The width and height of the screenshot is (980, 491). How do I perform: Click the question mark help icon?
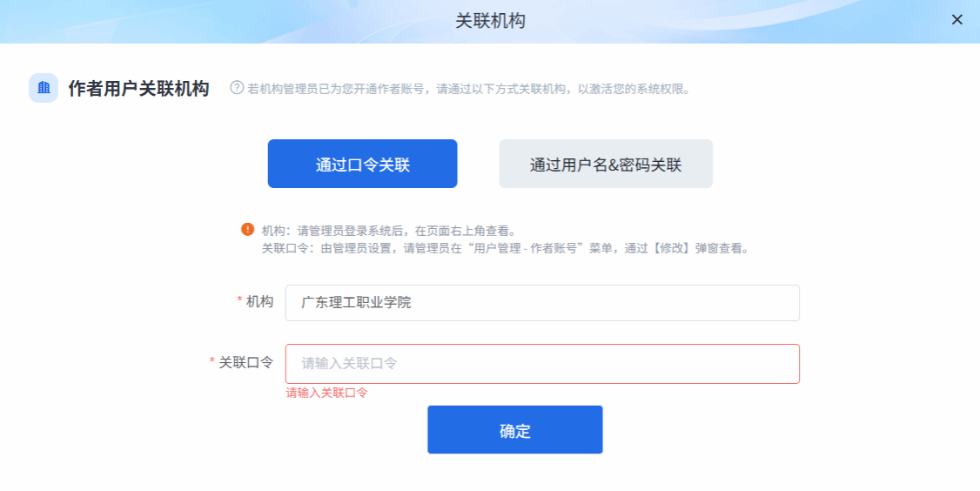(x=236, y=88)
